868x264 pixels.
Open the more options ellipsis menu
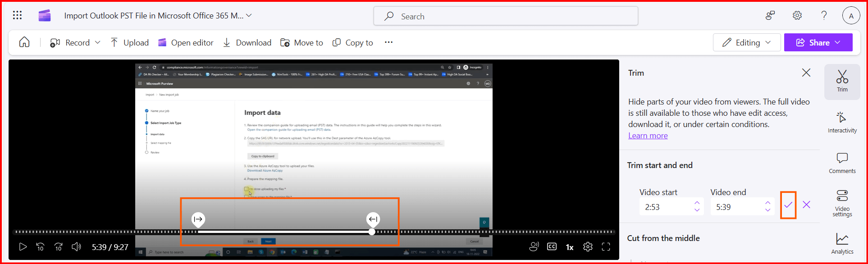(388, 42)
